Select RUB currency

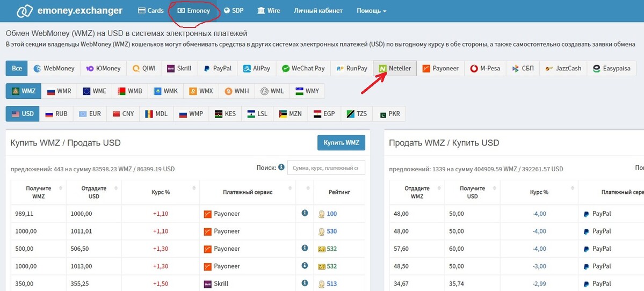pyautogui.click(x=56, y=114)
